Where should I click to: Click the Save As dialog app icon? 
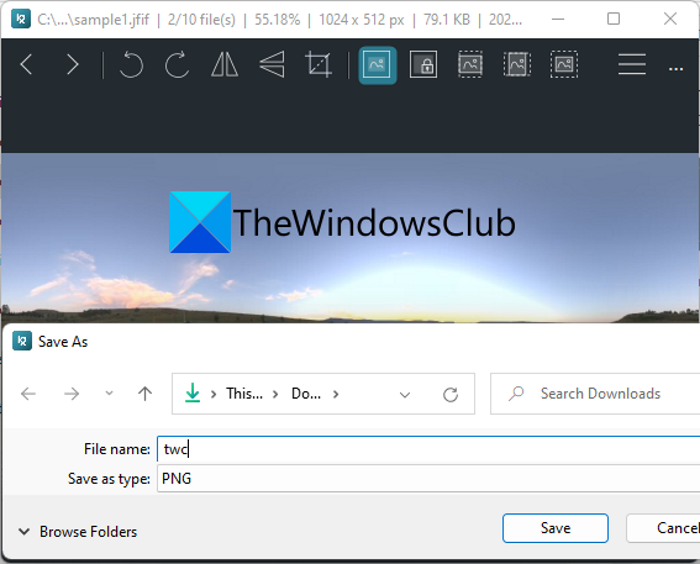point(22,341)
